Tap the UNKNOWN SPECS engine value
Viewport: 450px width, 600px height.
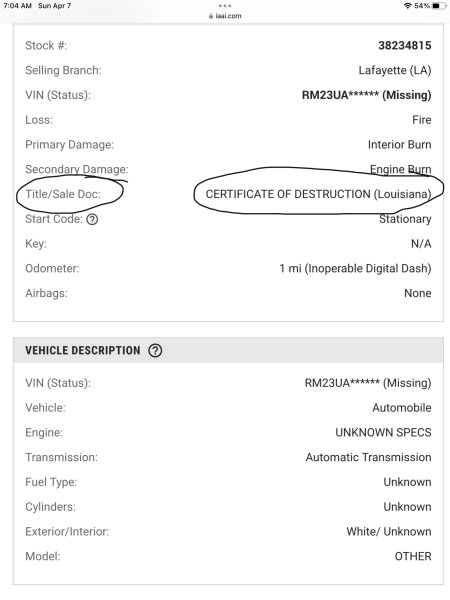(x=383, y=432)
